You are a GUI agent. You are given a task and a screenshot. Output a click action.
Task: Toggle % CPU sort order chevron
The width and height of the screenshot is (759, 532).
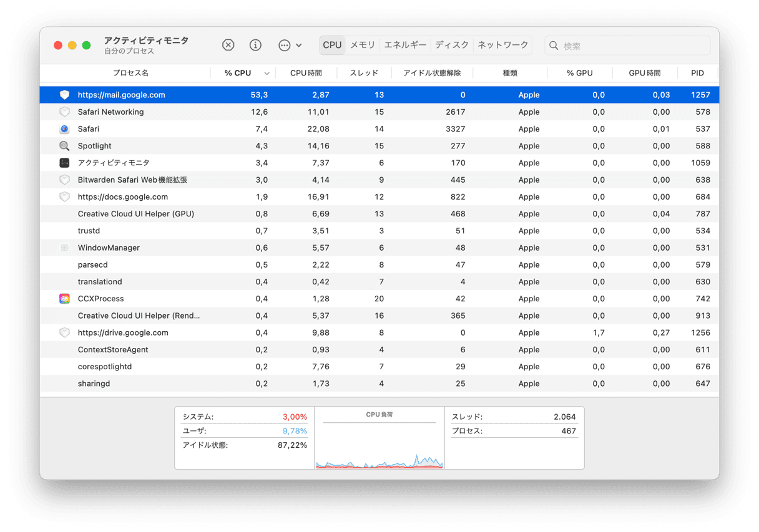click(267, 74)
